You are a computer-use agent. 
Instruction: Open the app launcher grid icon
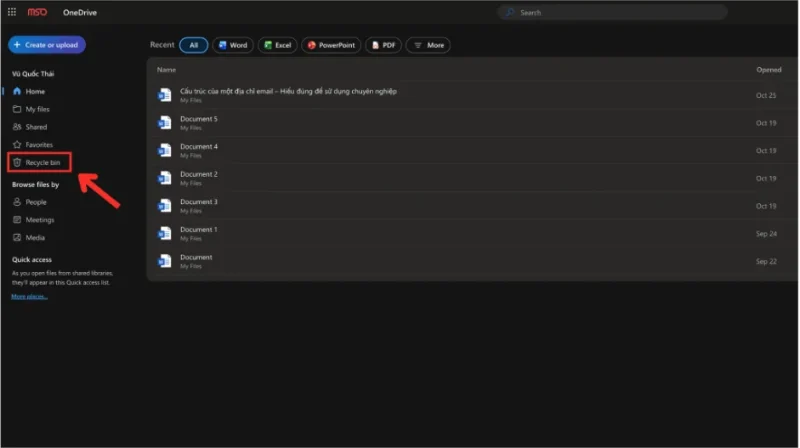[x=12, y=12]
